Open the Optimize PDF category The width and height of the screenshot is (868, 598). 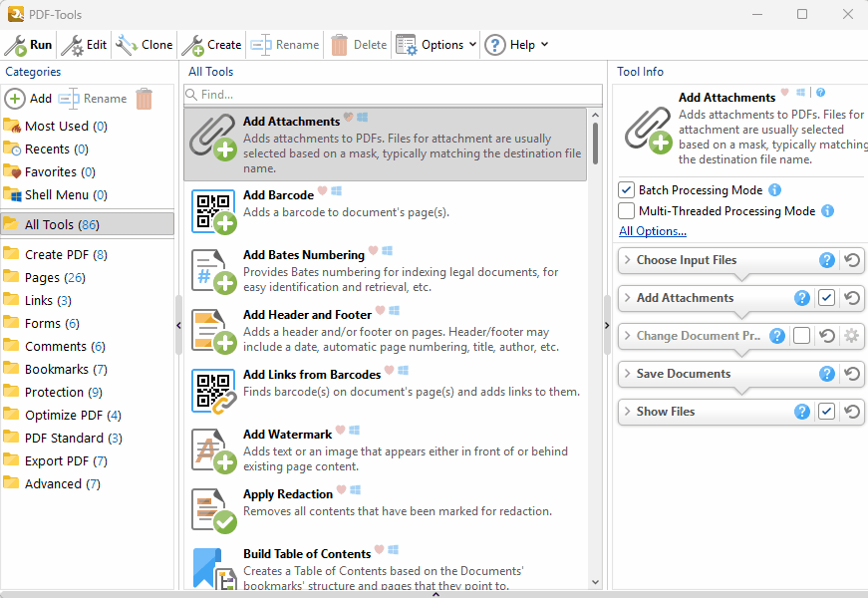point(65,415)
